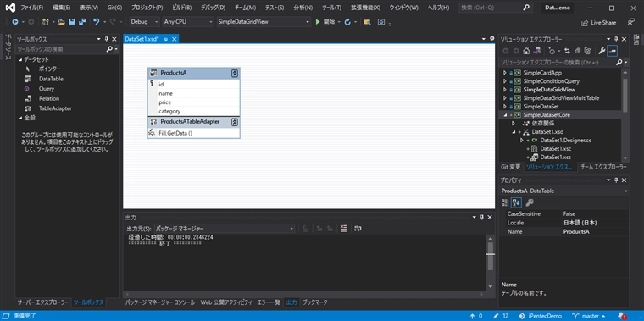Screen dimensions: 644x321
Task: Click the Undo arrow icon
Action: 96,22
